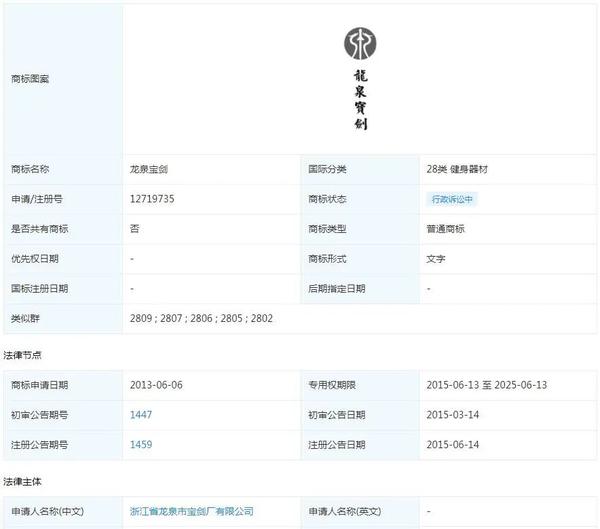Image resolution: width=600 pixels, height=529 pixels.
Task: Click the 国际注册日期 label
Action: click(x=39, y=289)
